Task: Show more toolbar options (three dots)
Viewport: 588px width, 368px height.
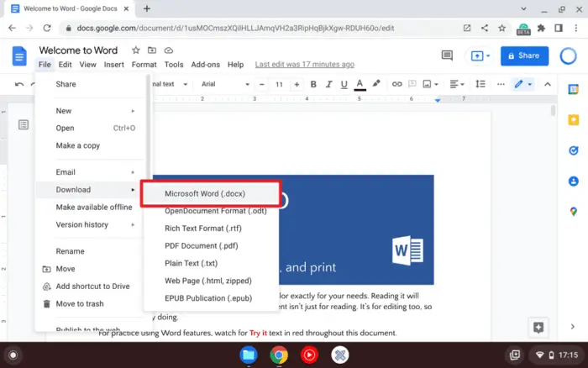Action: tap(501, 84)
